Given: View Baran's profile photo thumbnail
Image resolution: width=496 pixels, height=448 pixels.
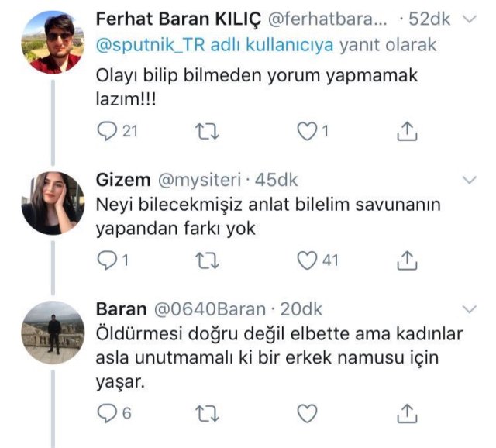Looking at the screenshot, I should (x=52, y=332).
